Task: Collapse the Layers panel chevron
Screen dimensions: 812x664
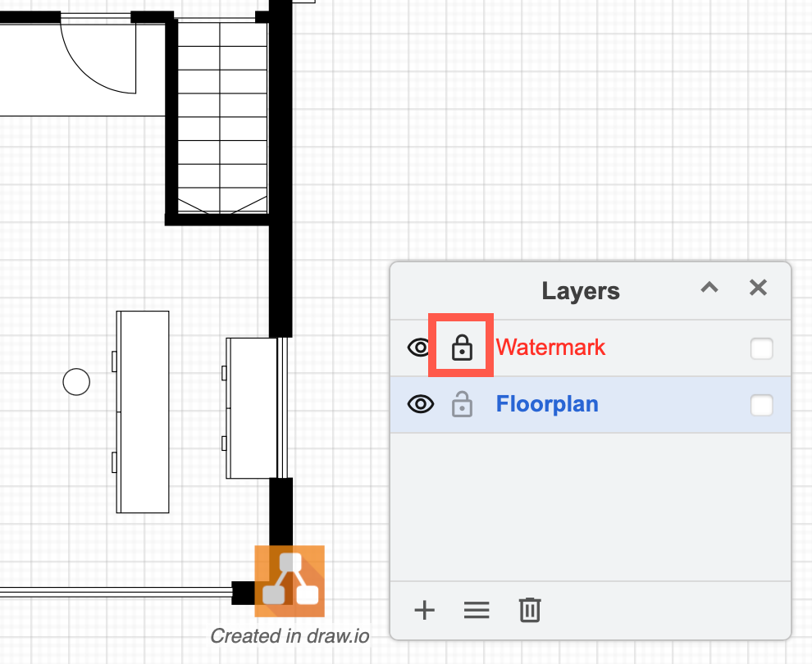Action: coord(709,288)
